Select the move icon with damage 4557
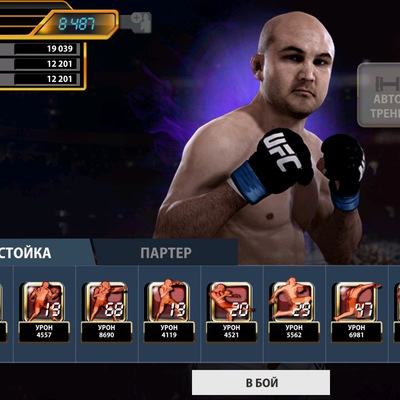This screenshot has height=400, width=400. point(44,302)
